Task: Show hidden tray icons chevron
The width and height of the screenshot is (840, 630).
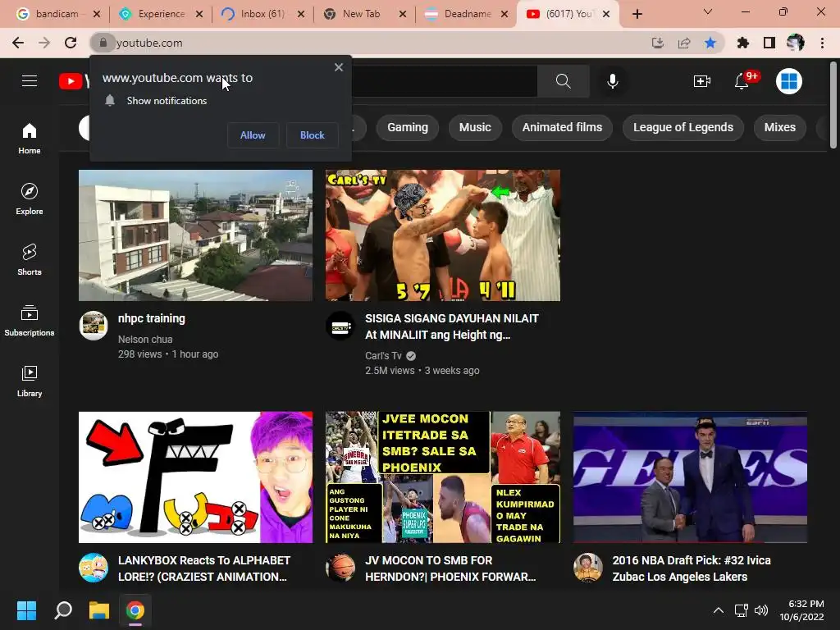Action: (x=719, y=610)
